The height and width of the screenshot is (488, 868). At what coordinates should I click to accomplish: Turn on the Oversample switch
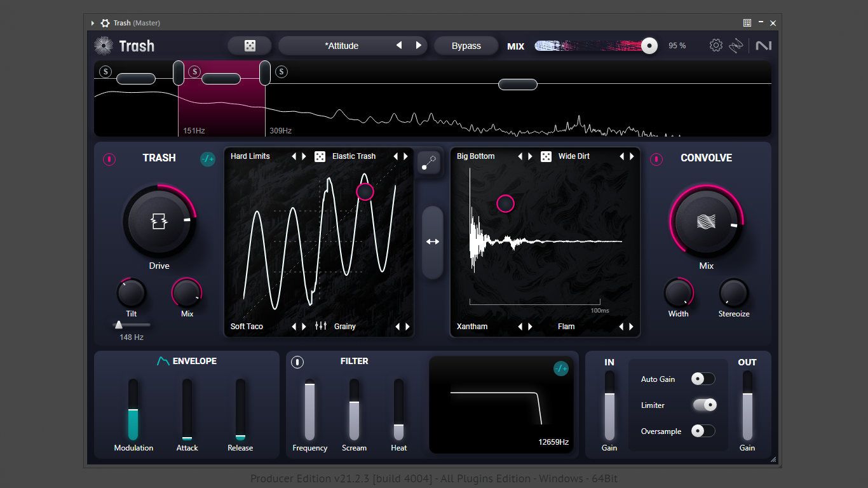(703, 431)
